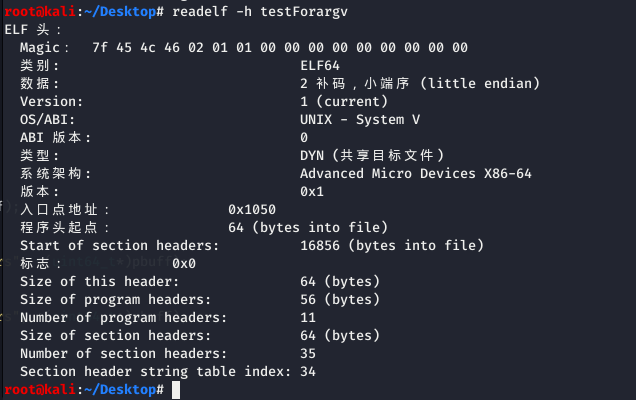Click the terminal cursor block at bottom prompt
Screen dimensions: 636x400
click(x=175, y=389)
